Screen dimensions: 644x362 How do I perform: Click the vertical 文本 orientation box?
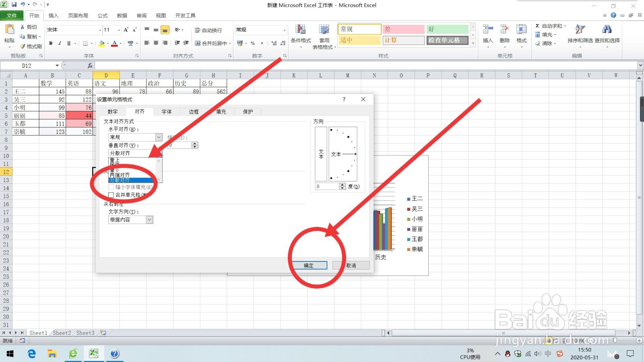(x=321, y=154)
